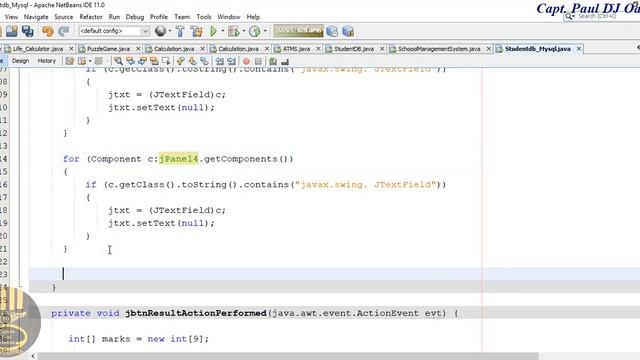
Task: Open the quick search magnifier dropdown
Action: (569, 16)
